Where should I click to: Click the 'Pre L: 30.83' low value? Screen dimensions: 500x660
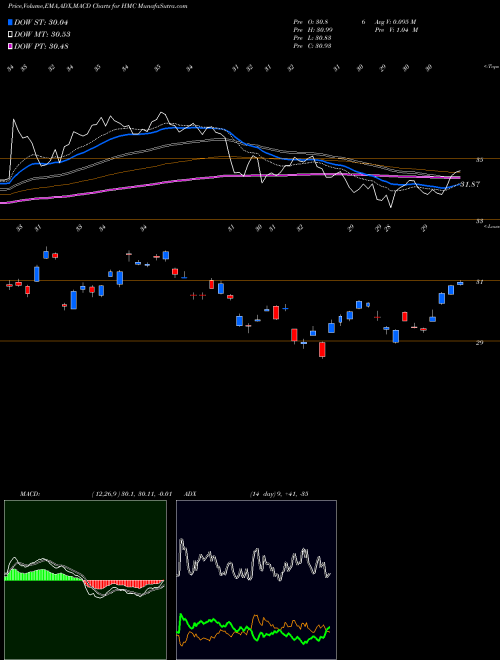314,38
